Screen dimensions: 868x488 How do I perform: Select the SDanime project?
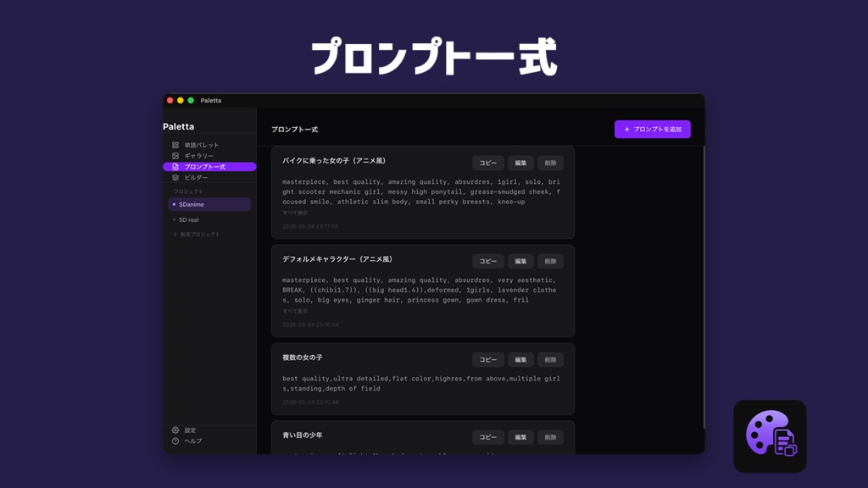tap(209, 204)
